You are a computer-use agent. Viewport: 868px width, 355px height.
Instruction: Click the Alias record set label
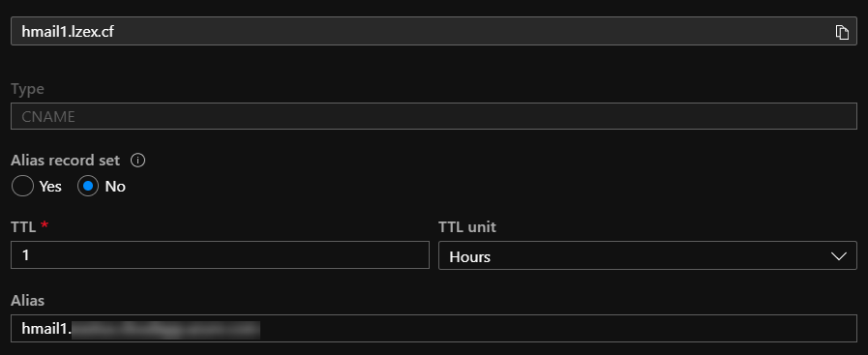[x=66, y=161]
